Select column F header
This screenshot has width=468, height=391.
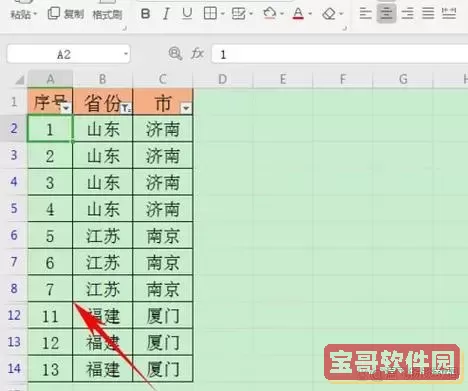tap(343, 79)
